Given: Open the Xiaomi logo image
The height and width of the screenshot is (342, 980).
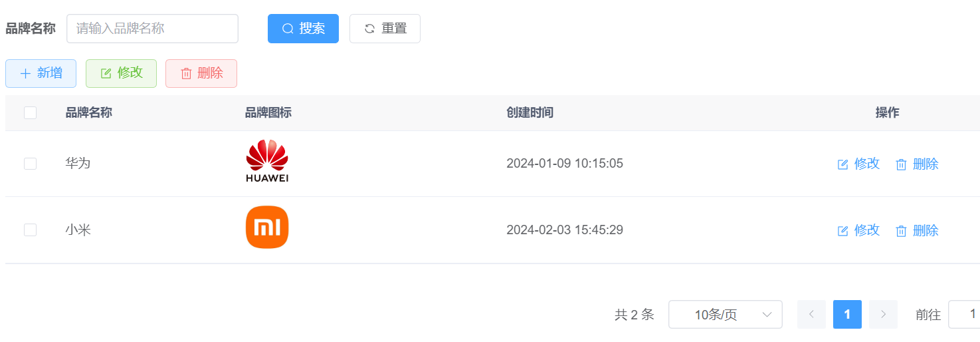Looking at the screenshot, I should coord(267,228).
